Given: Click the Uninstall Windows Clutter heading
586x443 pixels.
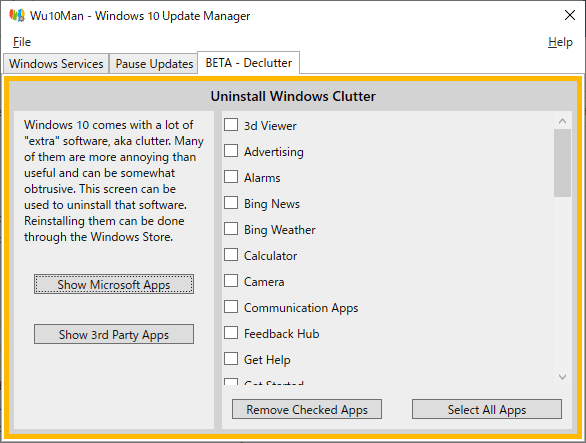Looking at the screenshot, I should (293, 96).
